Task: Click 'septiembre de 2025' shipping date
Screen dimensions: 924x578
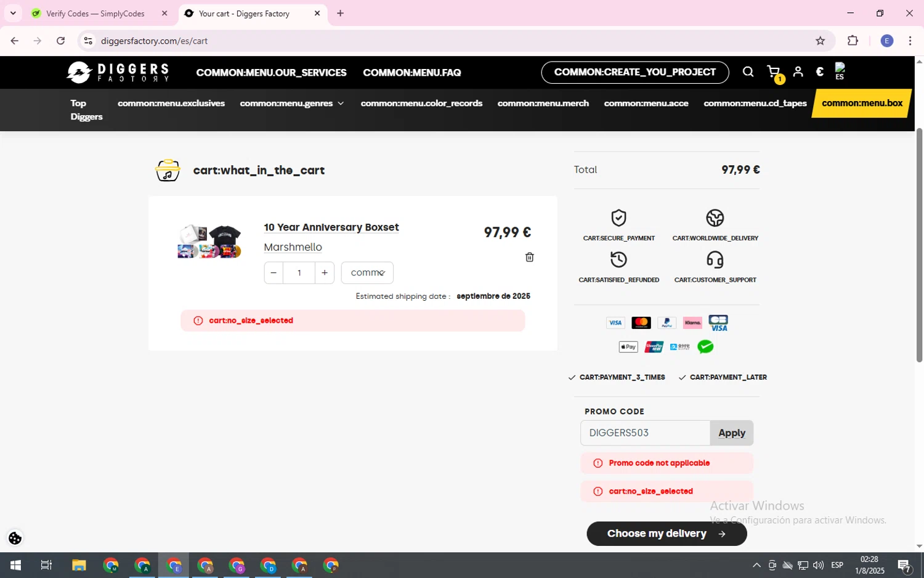Action: pos(493,296)
